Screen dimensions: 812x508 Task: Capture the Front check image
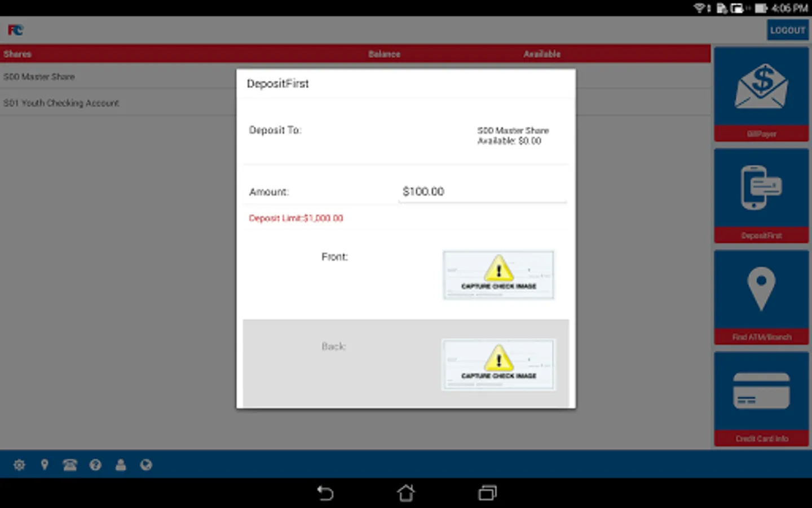[x=498, y=275]
